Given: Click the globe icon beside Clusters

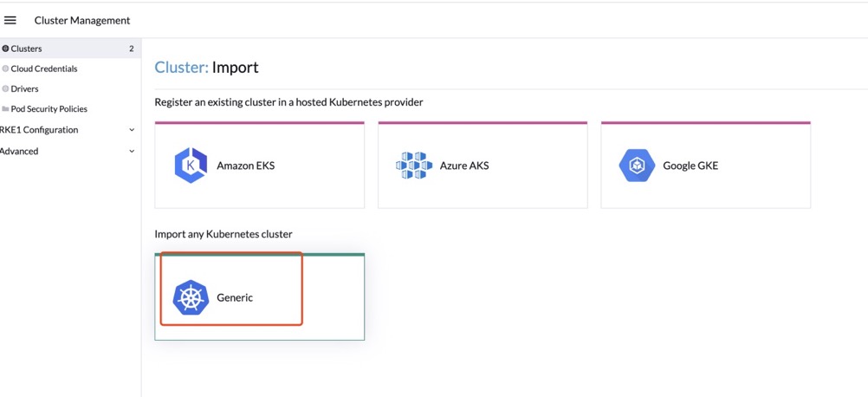Looking at the screenshot, I should click(x=5, y=49).
